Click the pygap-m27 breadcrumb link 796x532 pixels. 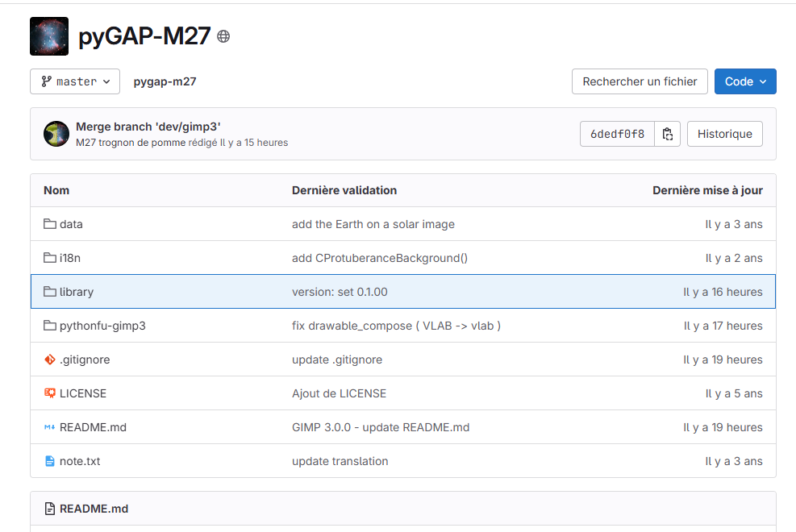165,81
